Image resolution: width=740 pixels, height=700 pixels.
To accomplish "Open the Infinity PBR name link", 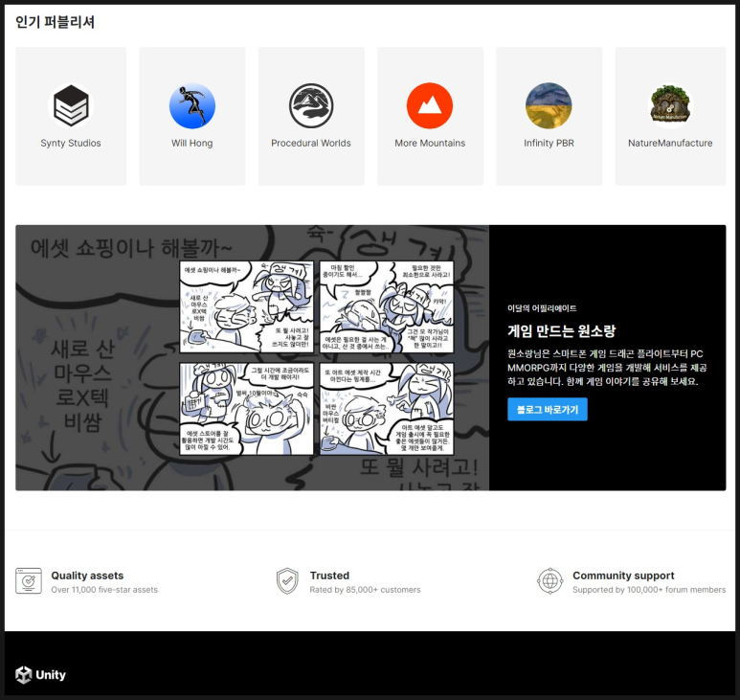I will pos(549,143).
